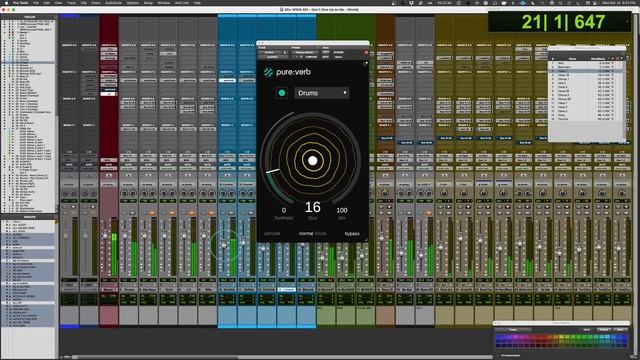Open the plug-in header Preset selector

[304, 53]
